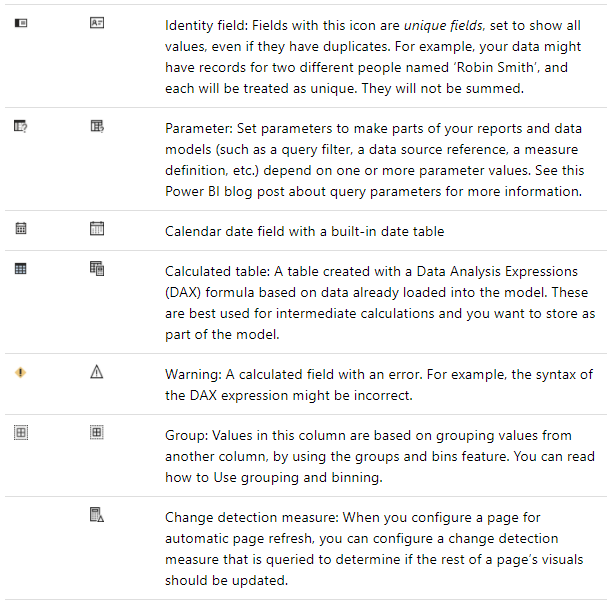Click the yellow Warning diamond icon
Screen dimensions: 614x608
pos(20,372)
